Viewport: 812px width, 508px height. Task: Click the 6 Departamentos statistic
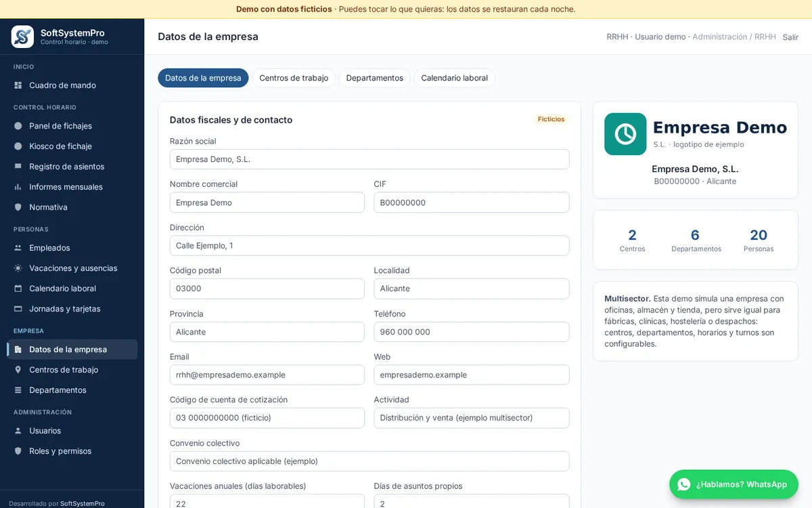(696, 240)
